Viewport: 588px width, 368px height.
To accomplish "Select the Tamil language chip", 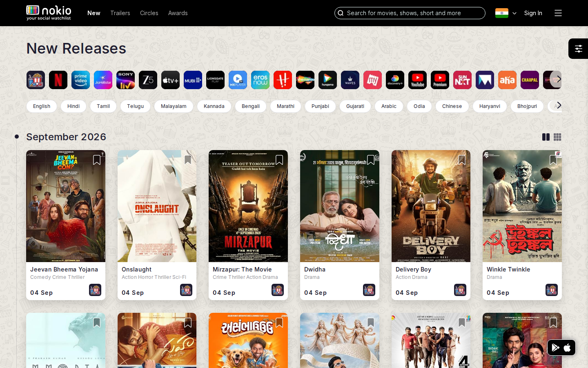I will pos(103,106).
